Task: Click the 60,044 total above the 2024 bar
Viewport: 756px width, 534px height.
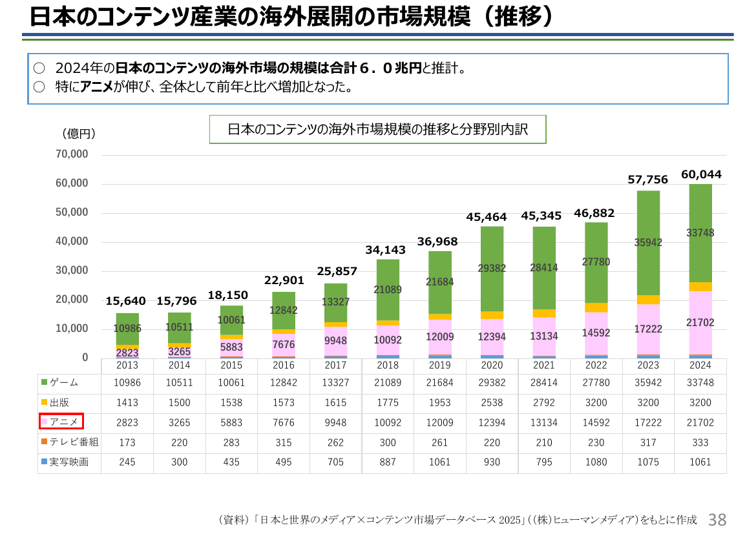Action: (701, 174)
